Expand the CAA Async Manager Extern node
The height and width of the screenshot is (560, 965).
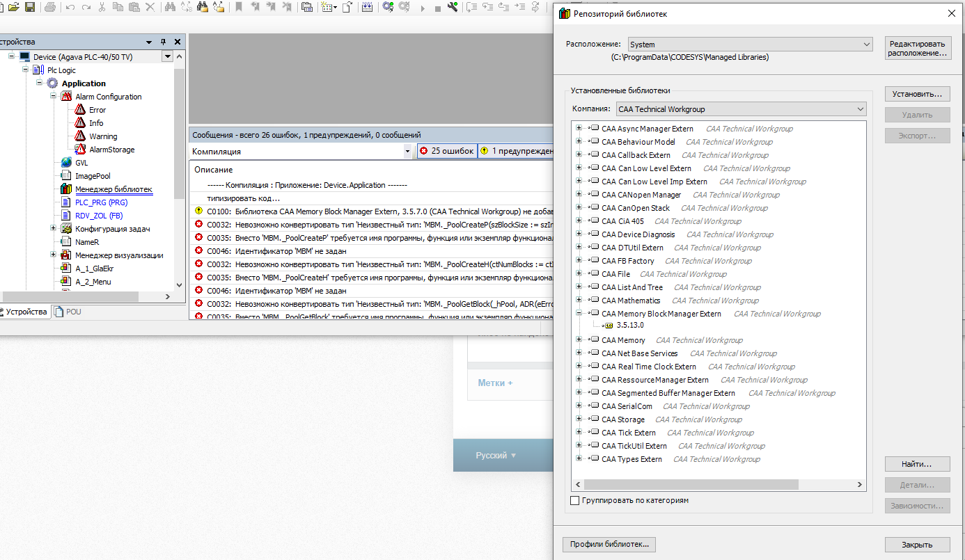579,129
